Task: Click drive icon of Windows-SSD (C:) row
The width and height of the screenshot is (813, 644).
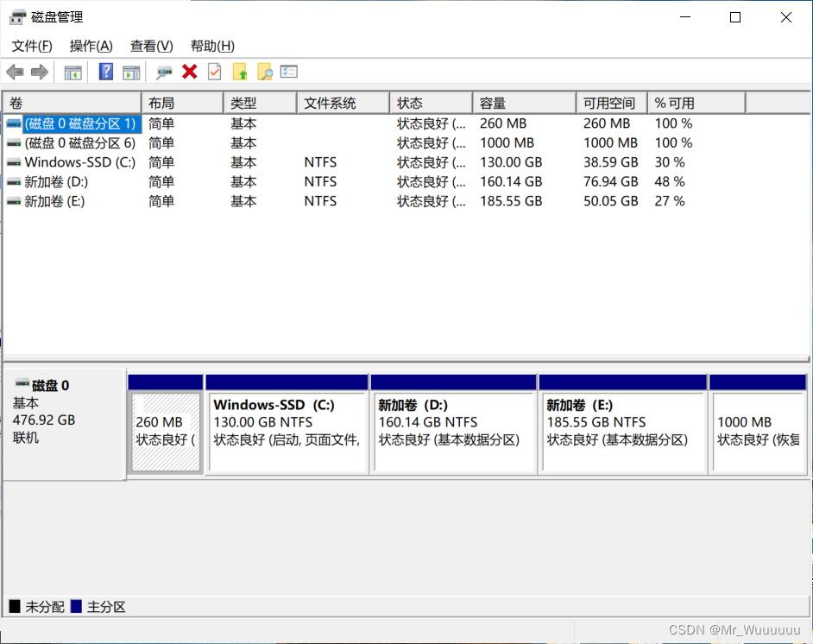Action: (14, 163)
